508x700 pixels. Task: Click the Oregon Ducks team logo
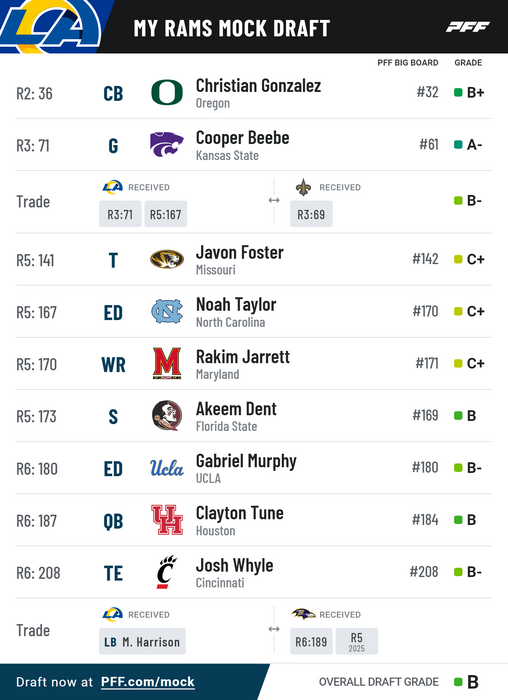pos(167,92)
